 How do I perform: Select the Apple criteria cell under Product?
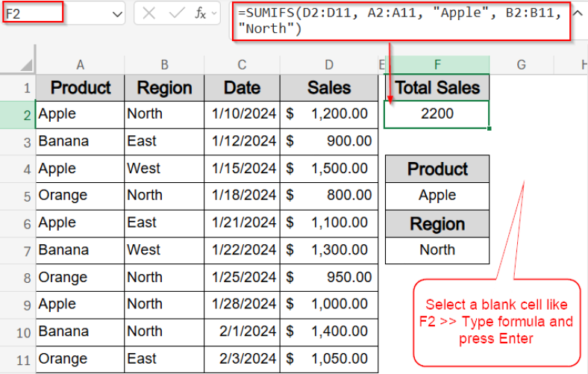coord(437,196)
